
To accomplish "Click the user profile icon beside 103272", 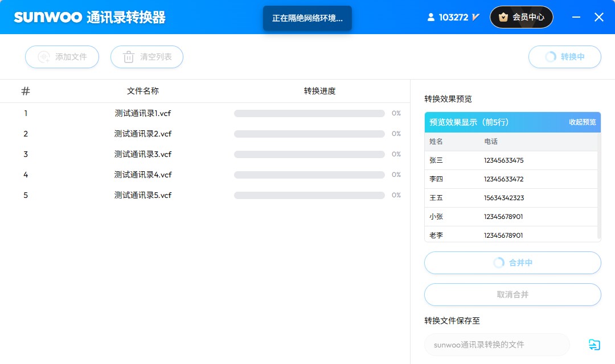I will point(432,16).
